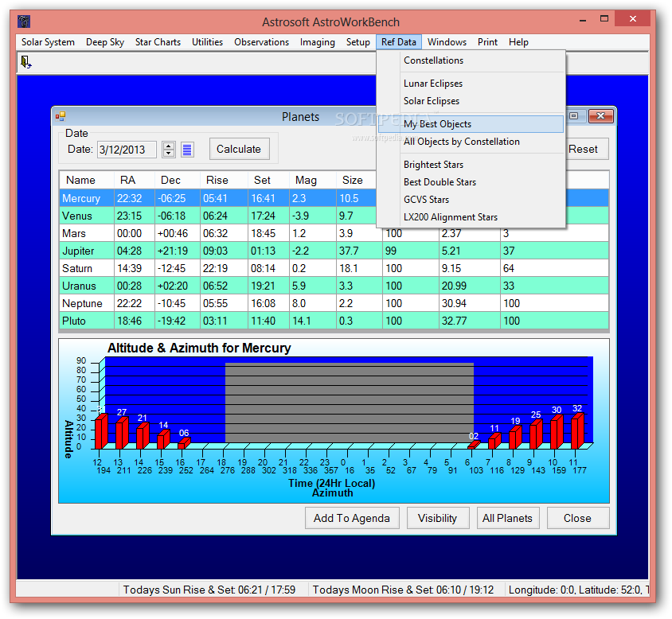
Task: Open the Solar System menu
Action: 48,42
